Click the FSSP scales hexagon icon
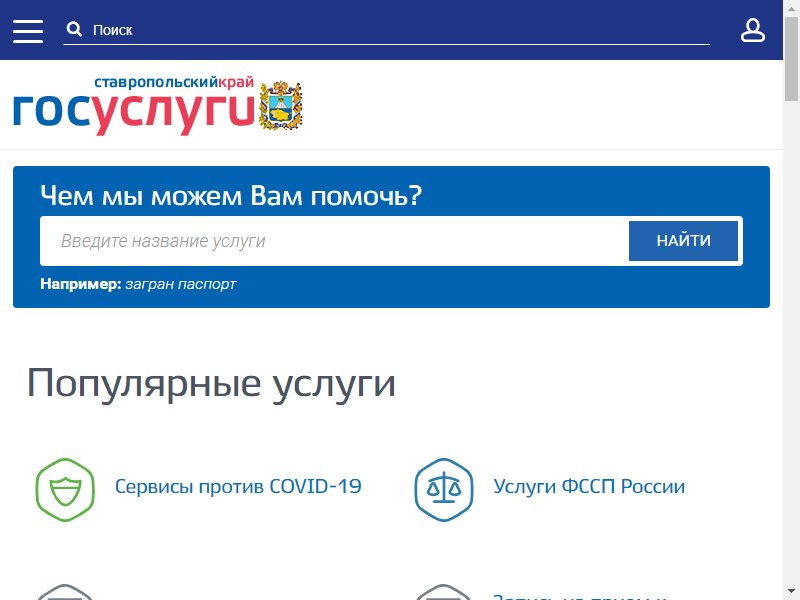Screen dimensions: 800x600 point(444,490)
